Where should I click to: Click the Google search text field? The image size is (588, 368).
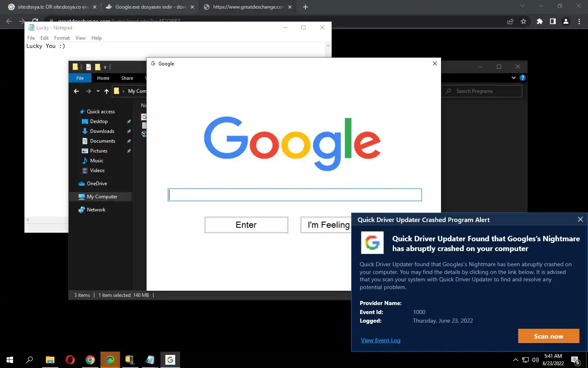(295, 195)
